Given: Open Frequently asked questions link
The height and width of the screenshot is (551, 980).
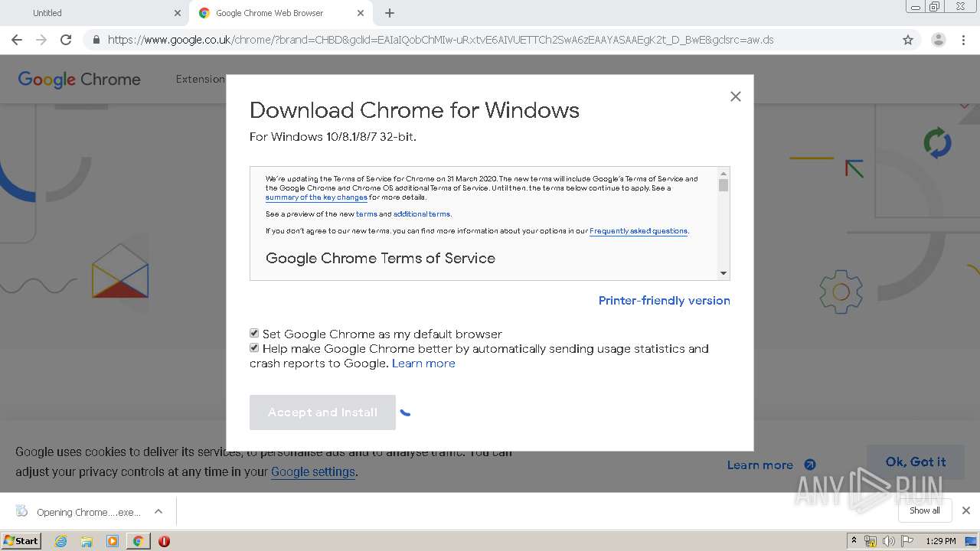Looking at the screenshot, I should pyautogui.click(x=639, y=231).
